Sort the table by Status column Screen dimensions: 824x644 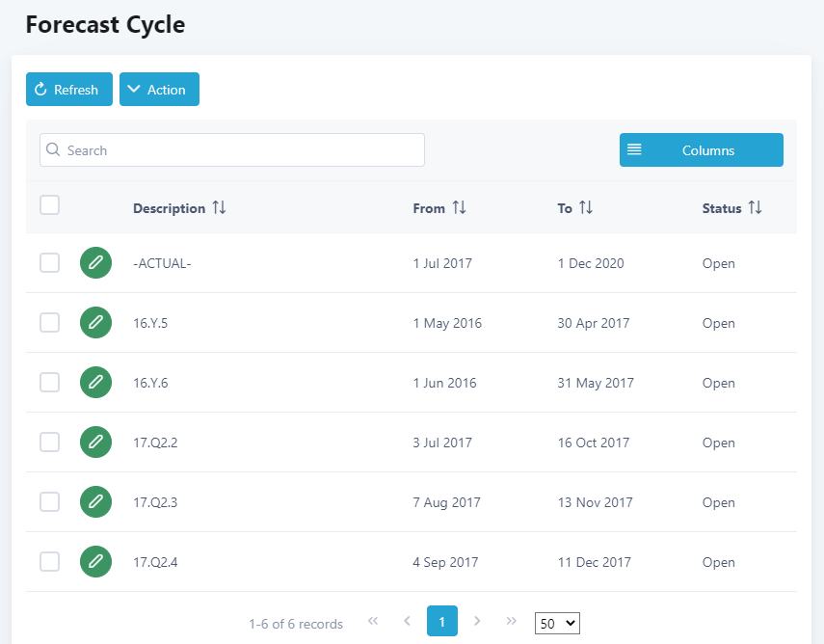tap(755, 208)
